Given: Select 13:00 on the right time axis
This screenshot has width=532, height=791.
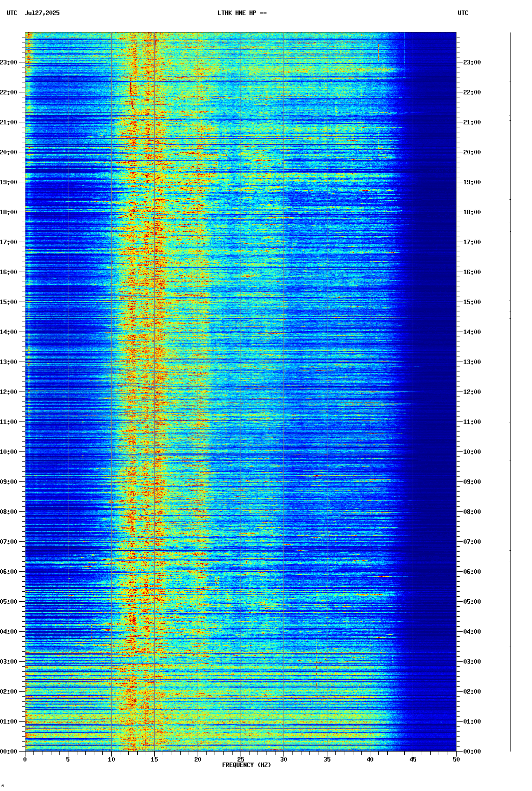Looking at the screenshot, I should click(x=472, y=362).
